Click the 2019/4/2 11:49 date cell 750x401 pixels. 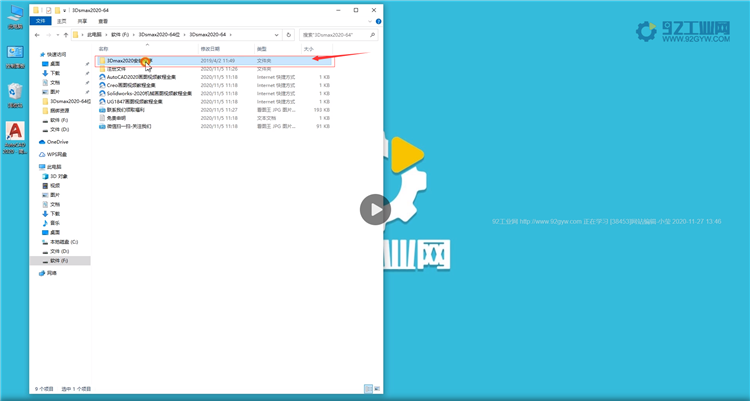tap(218, 61)
